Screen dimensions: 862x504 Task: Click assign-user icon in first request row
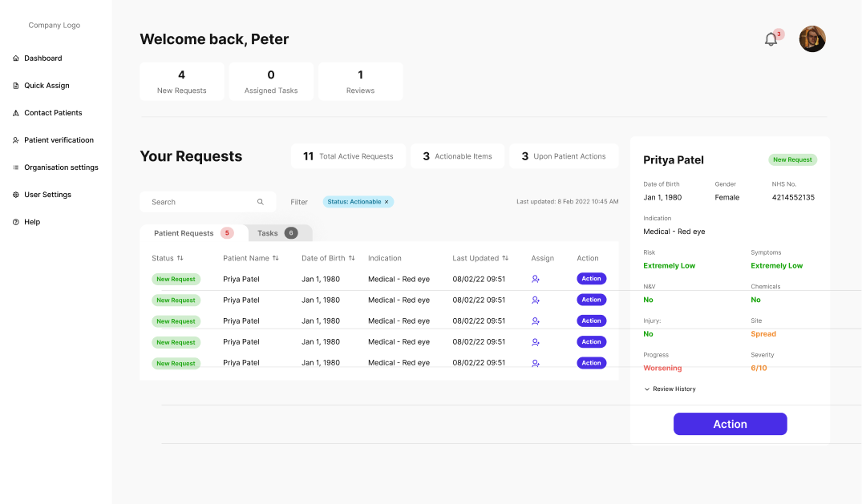536,279
